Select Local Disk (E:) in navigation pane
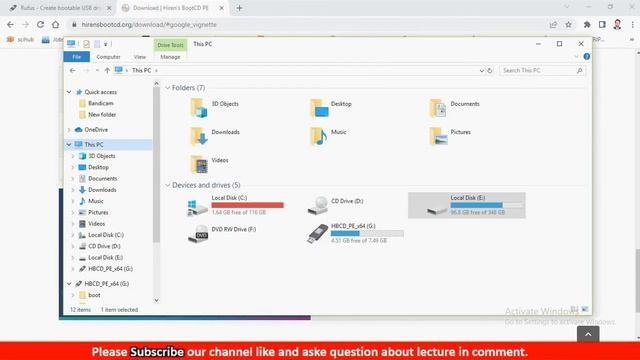Viewport: 640px width, 360px height. (x=105, y=258)
